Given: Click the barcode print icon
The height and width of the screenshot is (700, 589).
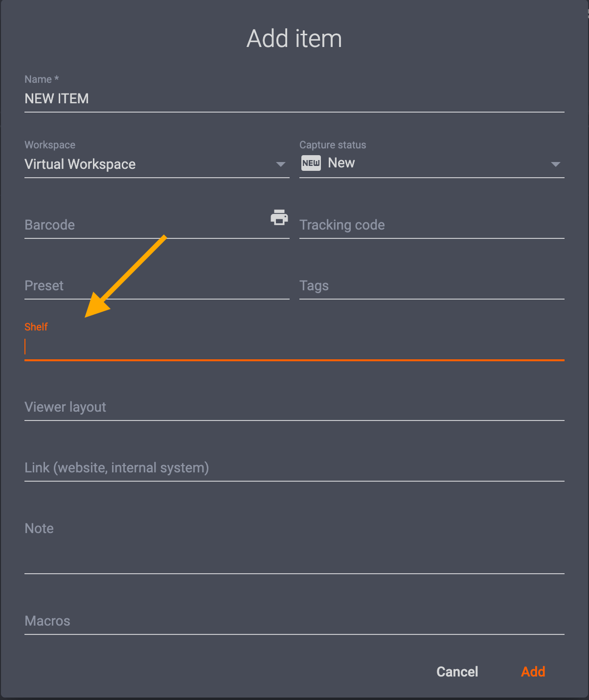Looking at the screenshot, I should [x=279, y=217].
